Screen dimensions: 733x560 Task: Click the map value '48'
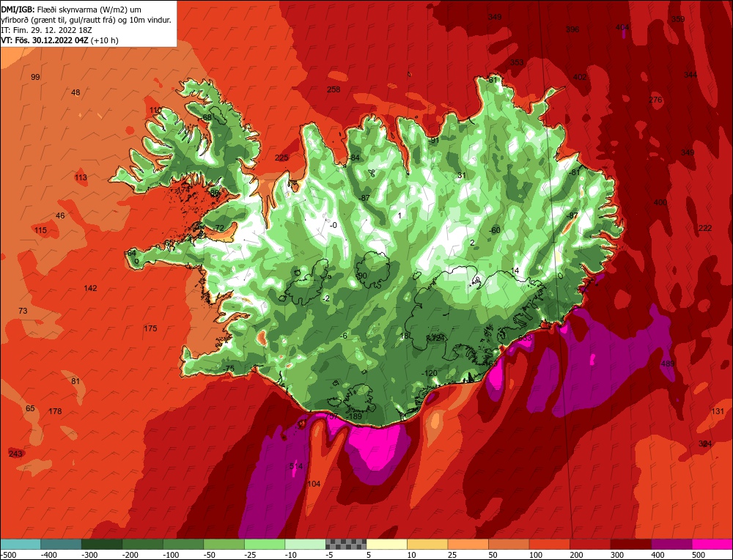pos(75,92)
